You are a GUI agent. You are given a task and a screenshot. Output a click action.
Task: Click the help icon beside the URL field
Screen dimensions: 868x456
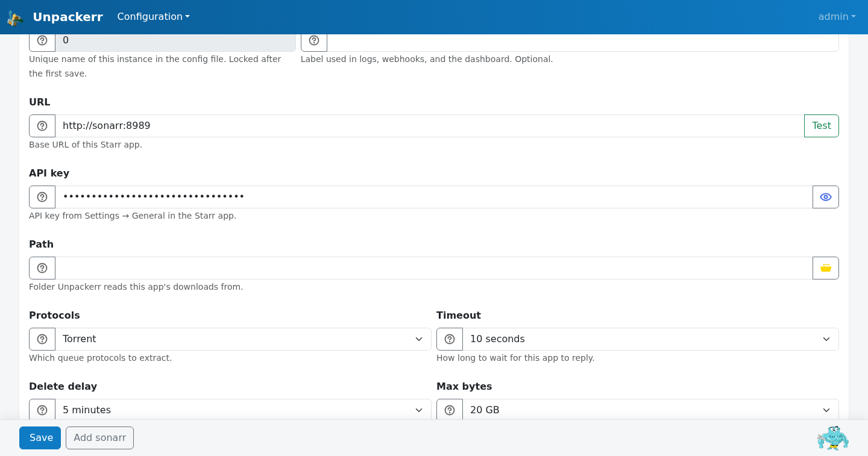pyautogui.click(x=42, y=126)
